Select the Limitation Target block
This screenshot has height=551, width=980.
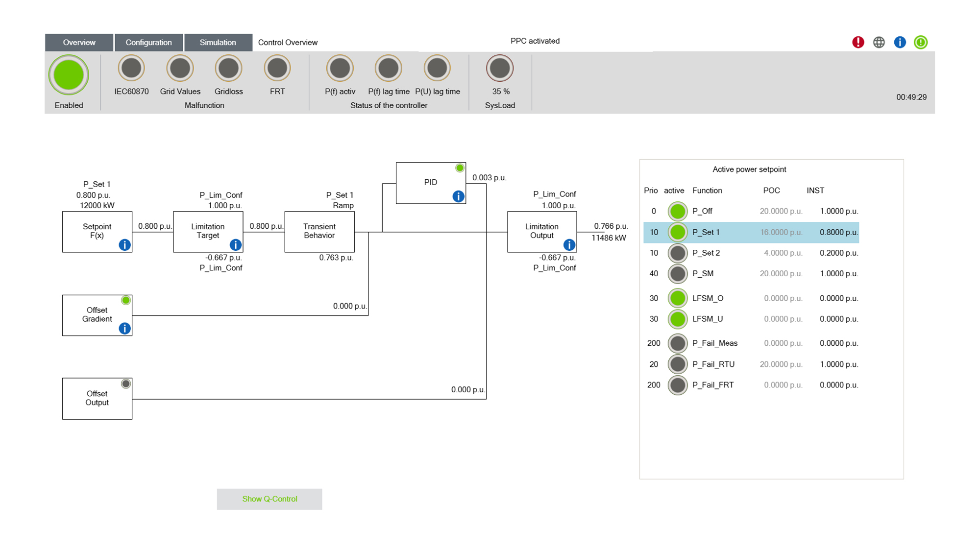click(208, 232)
